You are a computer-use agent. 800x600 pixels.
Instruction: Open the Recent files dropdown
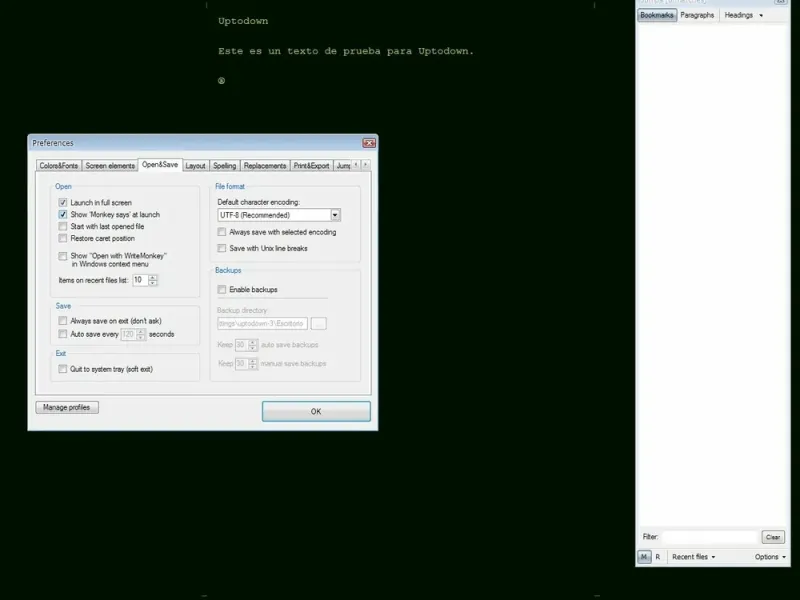coord(693,557)
